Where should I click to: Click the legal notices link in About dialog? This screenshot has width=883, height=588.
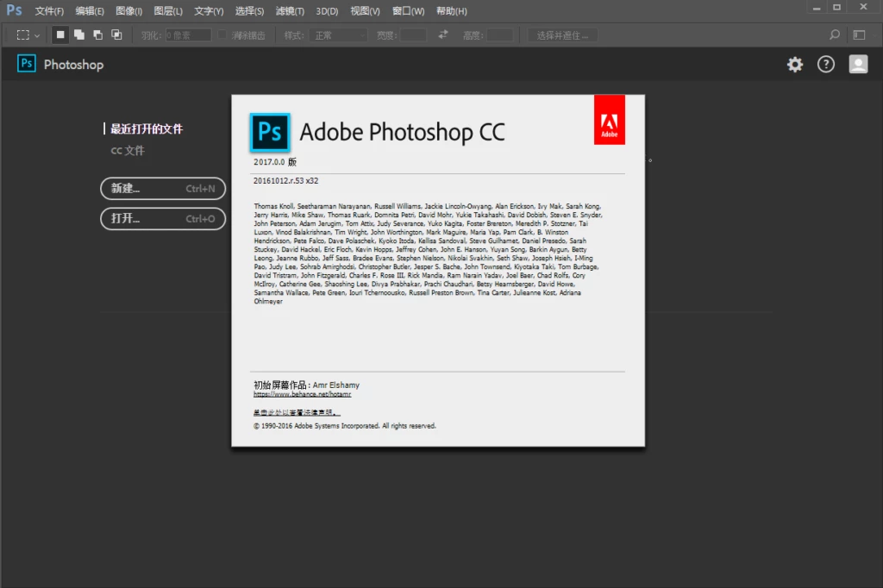point(297,412)
